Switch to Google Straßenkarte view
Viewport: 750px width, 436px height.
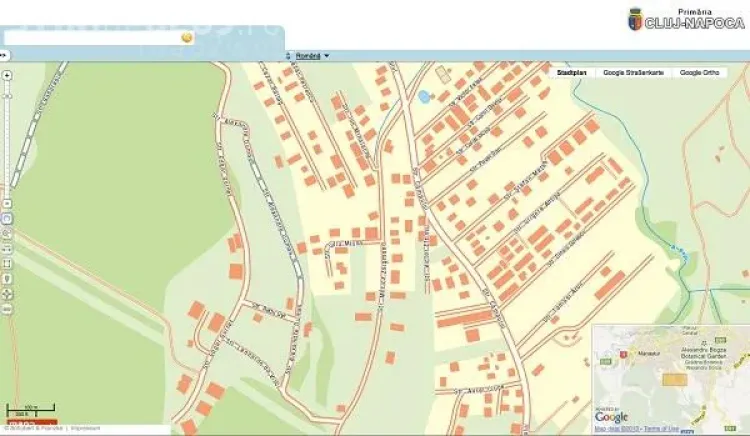(636, 73)
